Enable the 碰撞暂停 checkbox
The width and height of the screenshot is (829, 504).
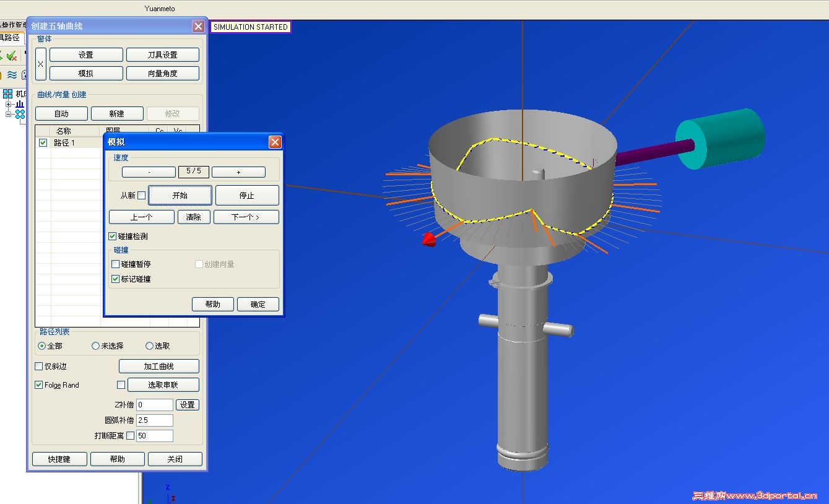(x=115, y=264)
